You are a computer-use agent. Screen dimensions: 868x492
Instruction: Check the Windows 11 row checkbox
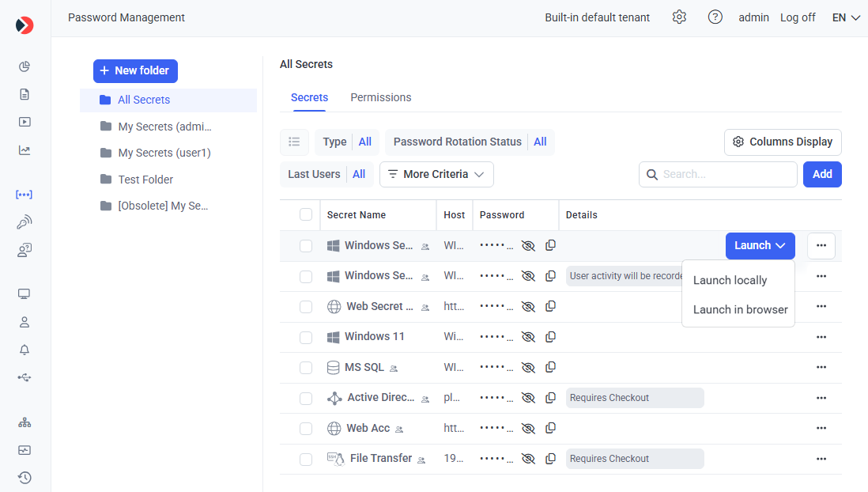[306, 338]
